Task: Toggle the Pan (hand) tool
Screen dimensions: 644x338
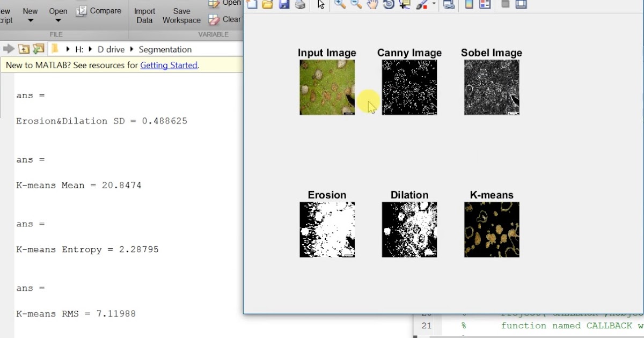Action: point(372,5)
